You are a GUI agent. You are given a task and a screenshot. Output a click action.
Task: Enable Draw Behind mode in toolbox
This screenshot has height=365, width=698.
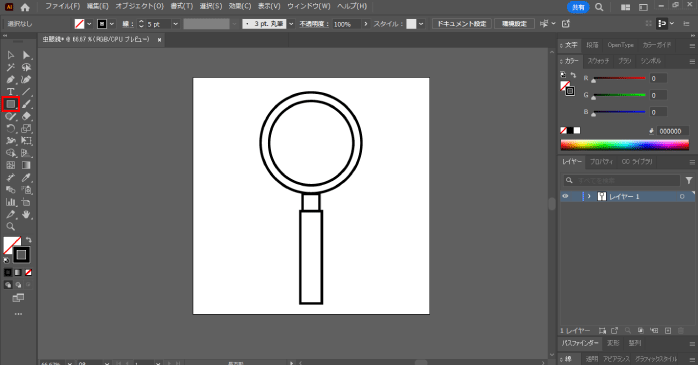point(18,285)
